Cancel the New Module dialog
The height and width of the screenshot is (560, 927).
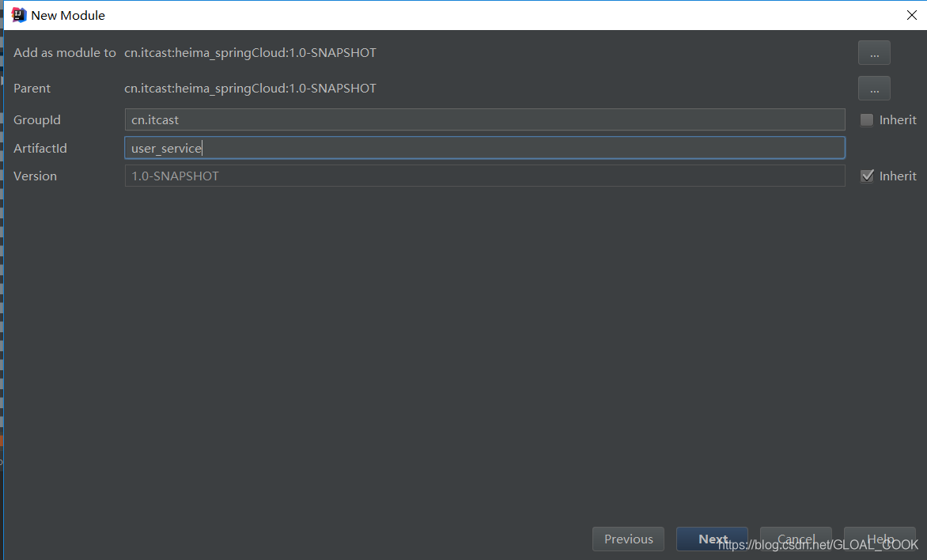(x=796, y=539)
